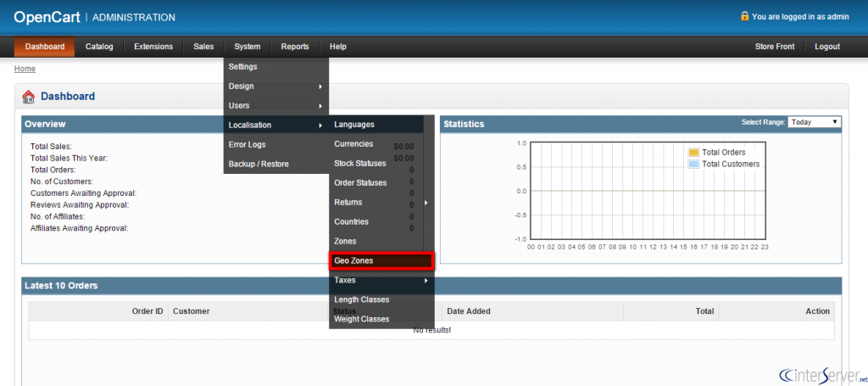
Task: Click the Logout link
Action: click(827, 47)
